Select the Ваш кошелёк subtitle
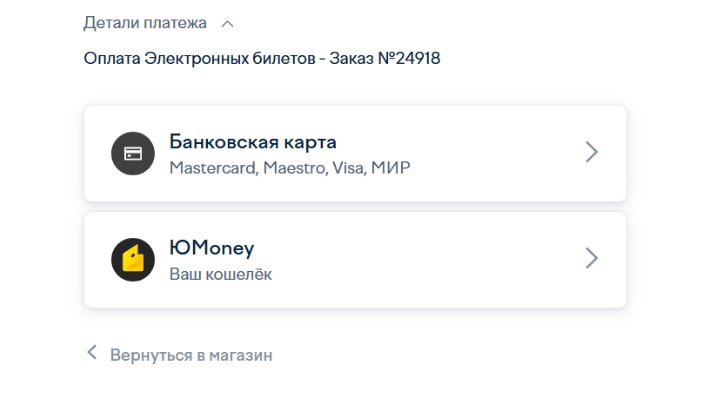Viewport: 709px width, 414px height. tap(220, 273)
